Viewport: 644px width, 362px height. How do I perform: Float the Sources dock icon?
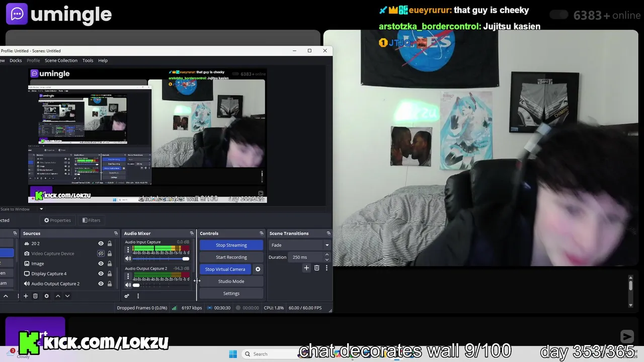pyautogui.click(x=116, y=233)
